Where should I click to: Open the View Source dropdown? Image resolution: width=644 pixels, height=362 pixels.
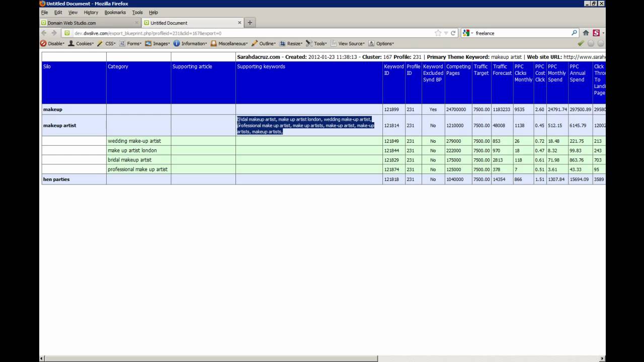tap(347, 44)
